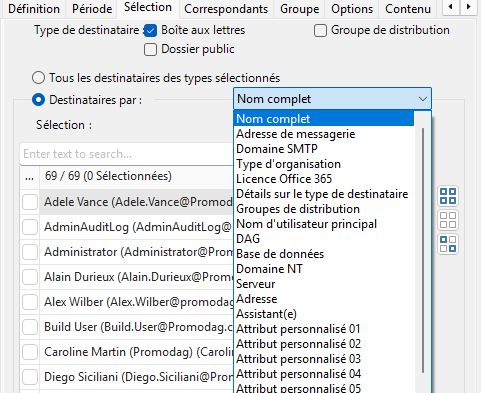This screenshot has width=481, height=393.
Task: Choose Adresse de messagerie option
Action: [324, 134]
